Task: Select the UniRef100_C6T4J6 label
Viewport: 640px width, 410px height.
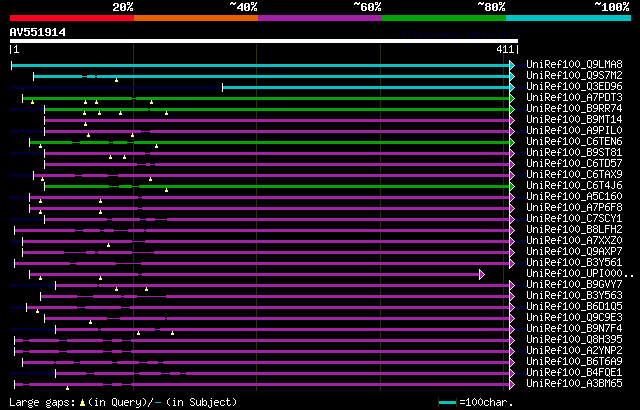Action: [x=574, y=186]
